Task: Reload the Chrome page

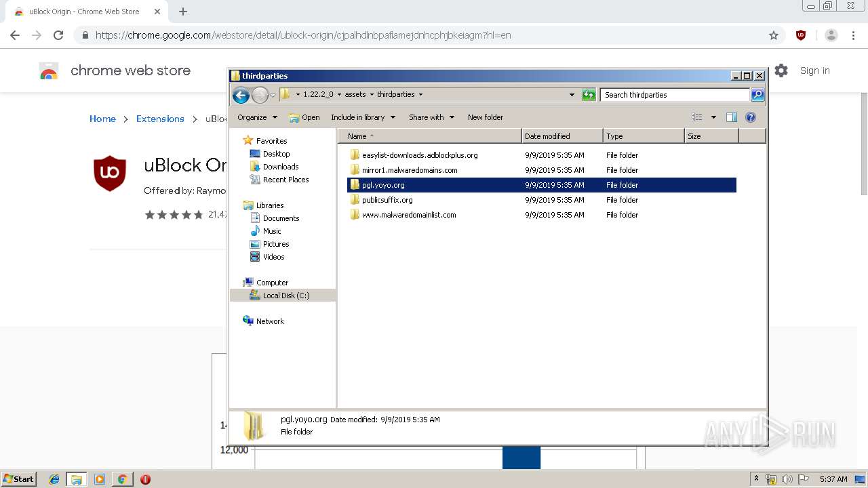Action: 58,35
